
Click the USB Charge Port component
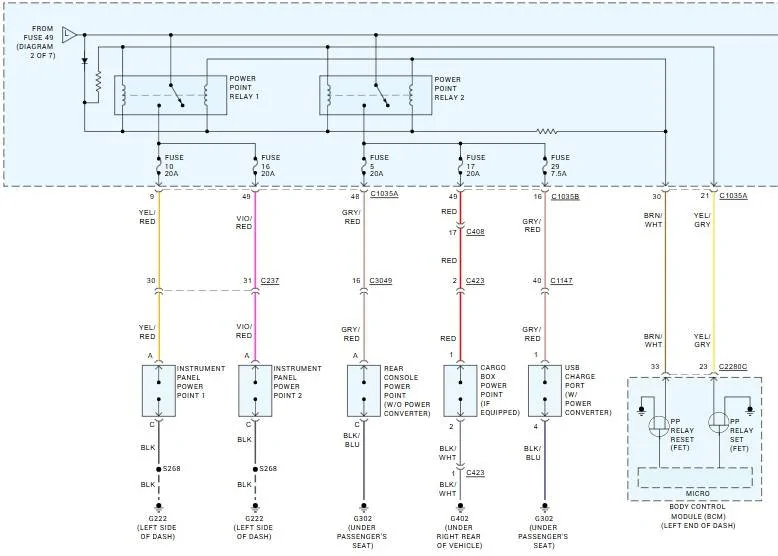tap(545, 391)
